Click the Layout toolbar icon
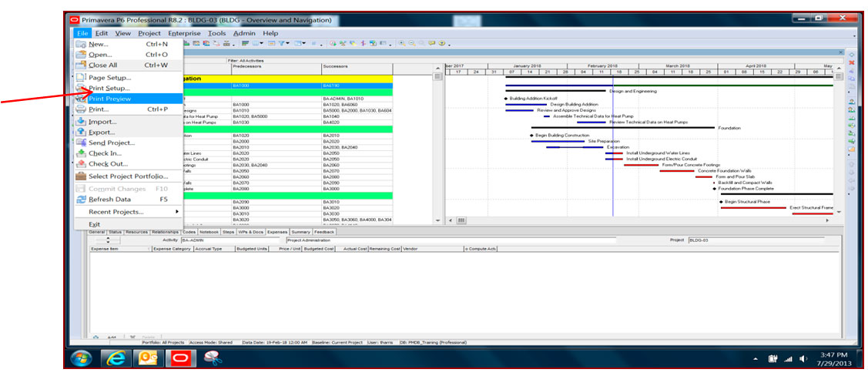 (x=298, y=43)
